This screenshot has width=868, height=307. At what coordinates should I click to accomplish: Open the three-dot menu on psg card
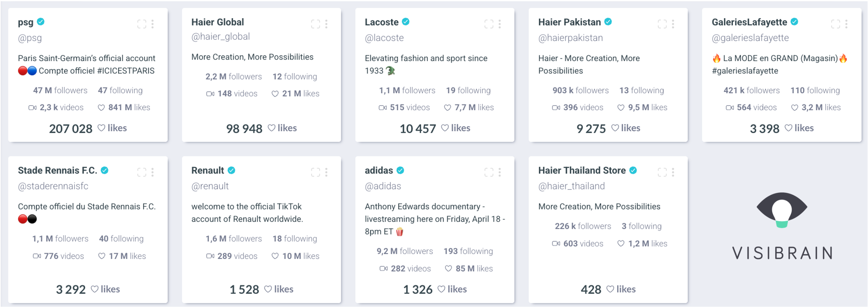tap(153, 24)
